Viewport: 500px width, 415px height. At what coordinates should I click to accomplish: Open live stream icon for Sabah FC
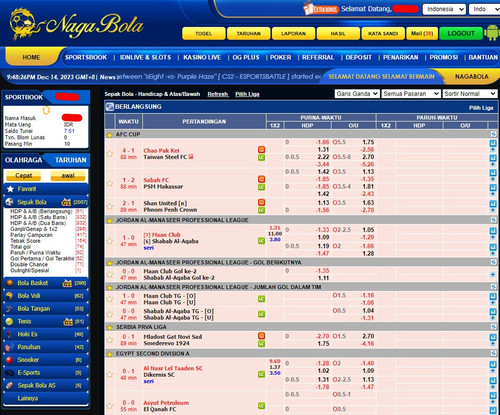pyautogui.click(x=261, y=179)
